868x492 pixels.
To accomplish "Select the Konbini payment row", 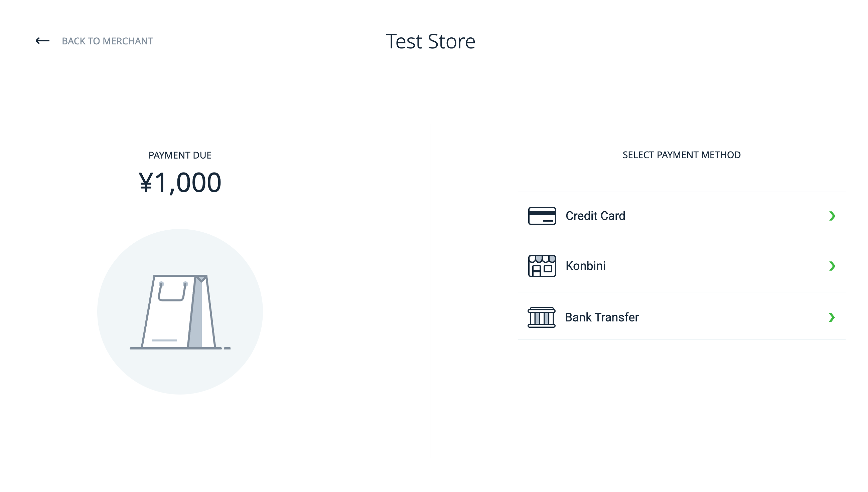I will [x=682, y=266].
